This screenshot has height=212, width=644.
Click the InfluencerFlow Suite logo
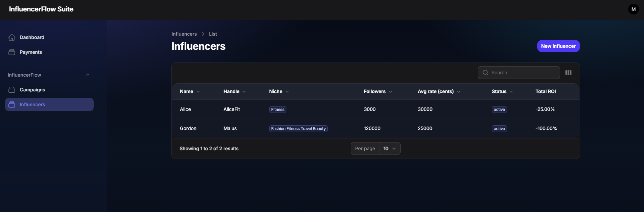pos(41,9)
